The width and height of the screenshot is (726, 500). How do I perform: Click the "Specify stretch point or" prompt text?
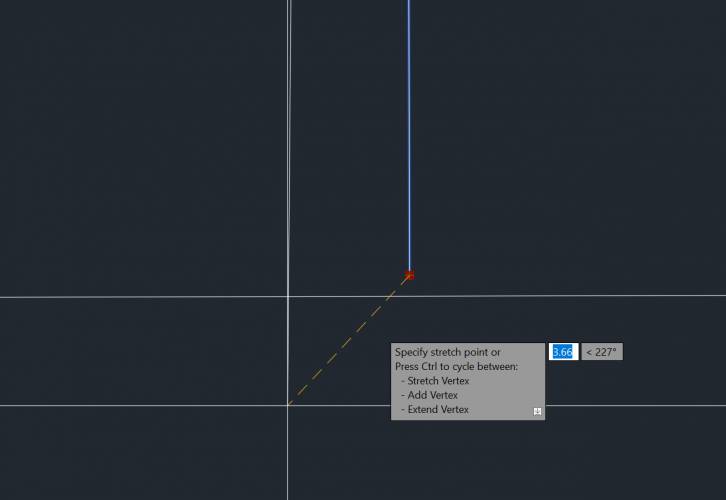click(447, 353)
